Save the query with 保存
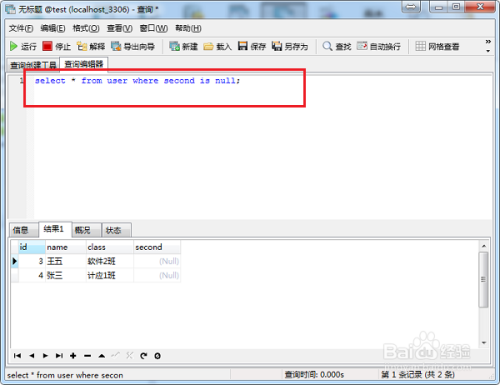The image size is (500, 385). (252, 46)
